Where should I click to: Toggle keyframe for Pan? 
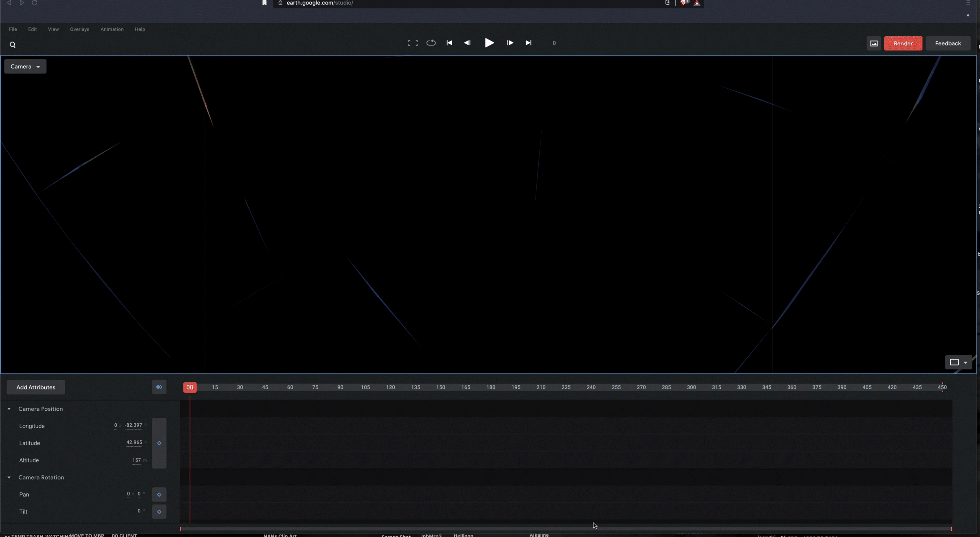click(x=159, y=494)
